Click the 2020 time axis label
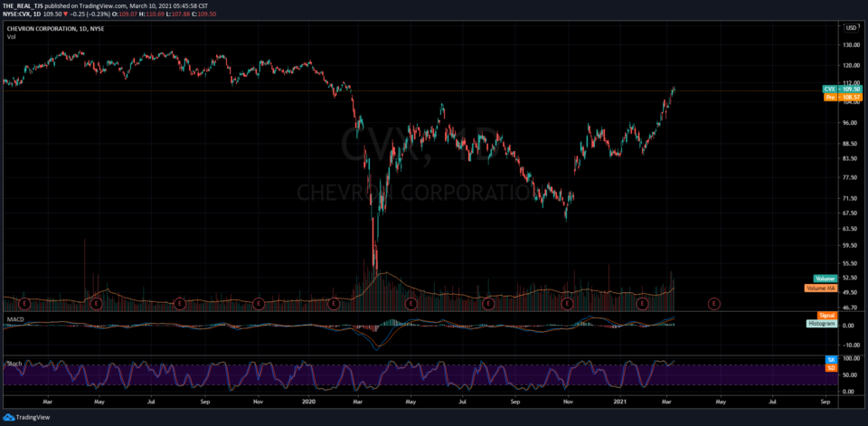This screenshot has width=868, height=426. [307, 401]
